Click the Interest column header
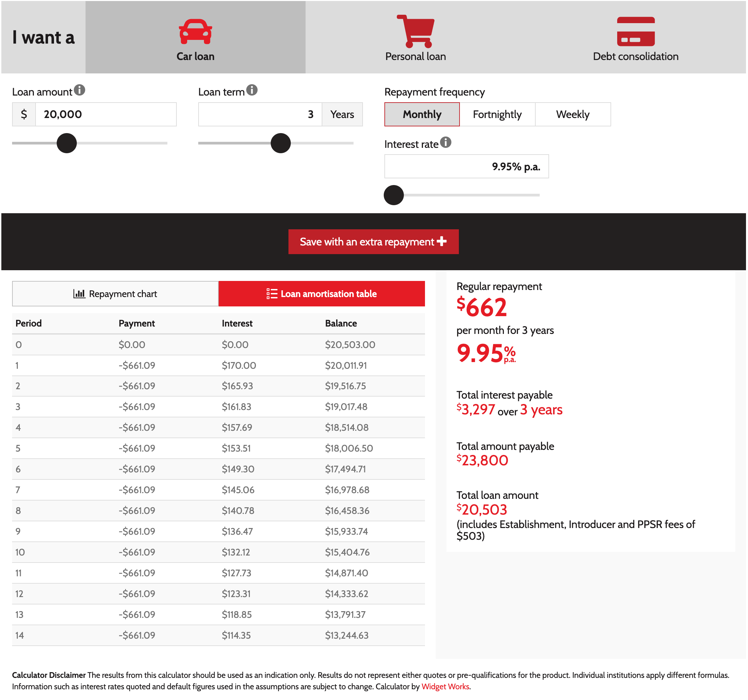The width and height of the screenshot is (748, 700). coord(237,323)
